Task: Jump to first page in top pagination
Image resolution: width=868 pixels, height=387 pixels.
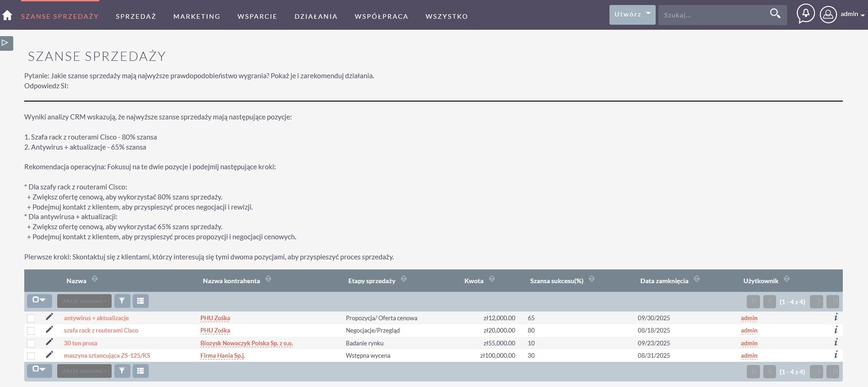Action: 753,301
